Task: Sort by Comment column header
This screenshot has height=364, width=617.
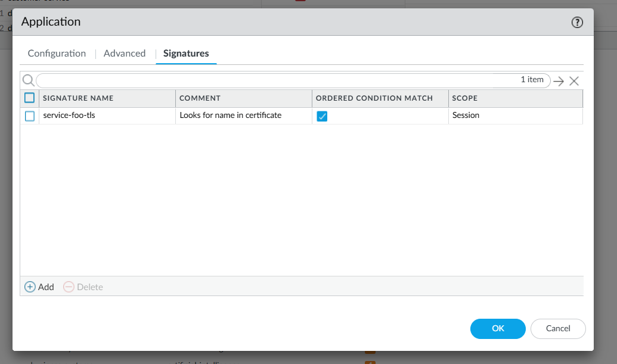Action: click(x=200, y=98)
